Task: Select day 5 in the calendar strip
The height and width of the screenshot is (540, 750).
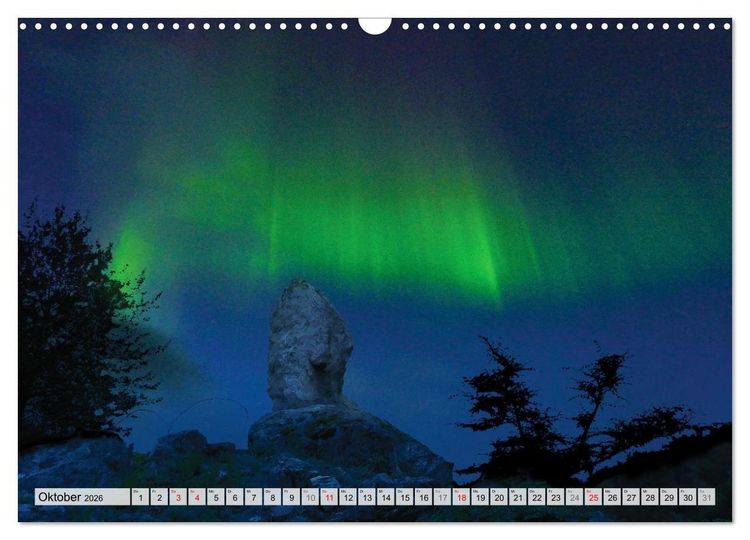Action: tap(216, 496)
